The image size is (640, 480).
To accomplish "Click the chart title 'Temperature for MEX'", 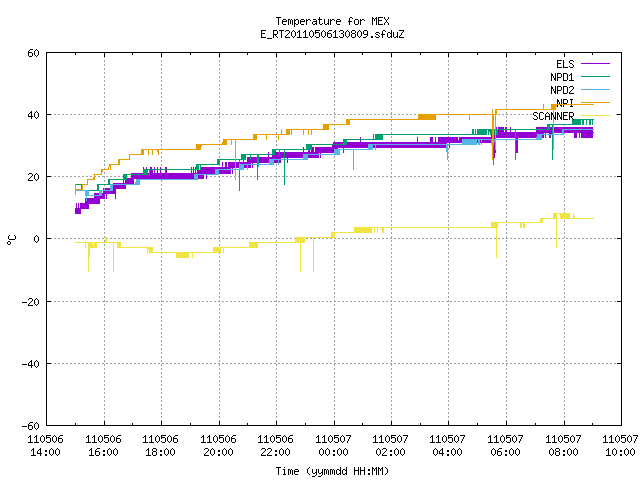I will [x=332, y=21].
